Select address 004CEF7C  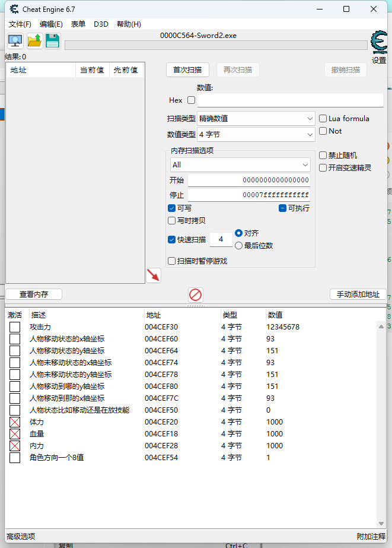click(x=162, y=398)
